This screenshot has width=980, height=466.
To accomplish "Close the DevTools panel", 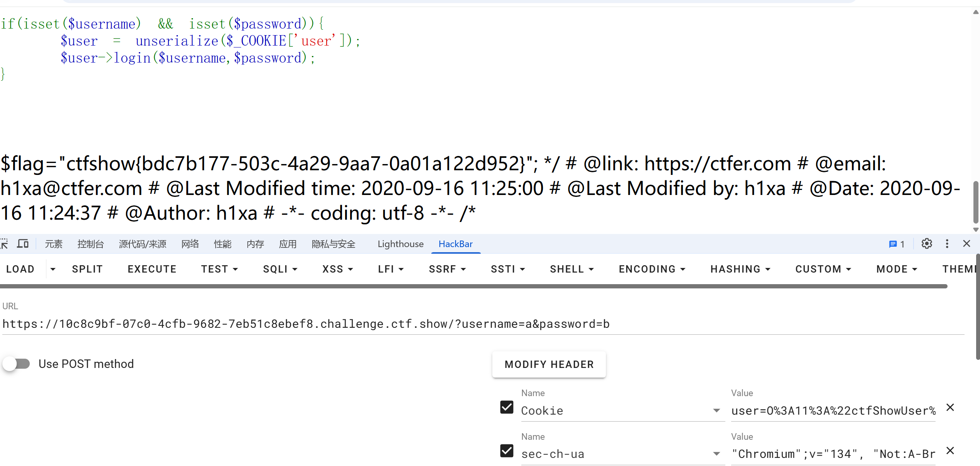I will coord(966,244).
